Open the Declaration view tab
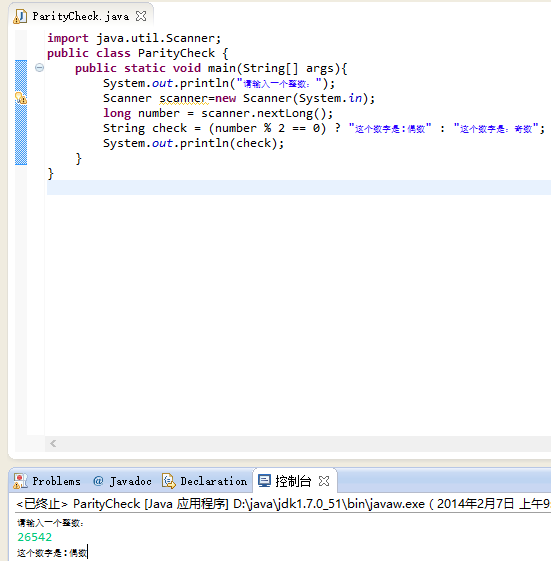Image resolution: width=551 pixels, height=561 pixels. [204, 481]
